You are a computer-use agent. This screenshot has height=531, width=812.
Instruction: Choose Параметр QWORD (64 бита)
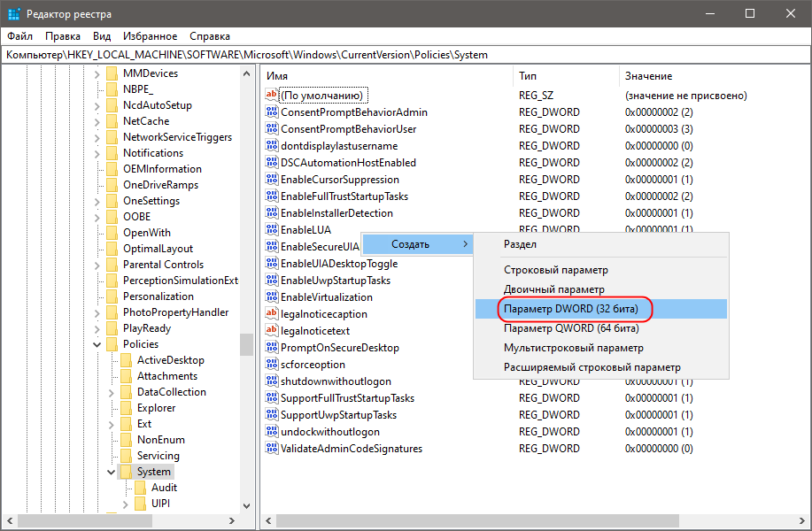pyautogui.click(x=601, y=328)
